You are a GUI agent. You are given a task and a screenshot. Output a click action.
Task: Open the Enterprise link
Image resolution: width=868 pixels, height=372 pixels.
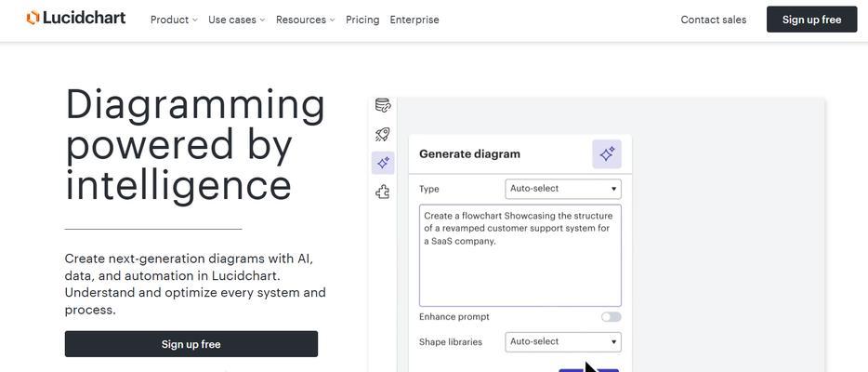coord(414,20)
